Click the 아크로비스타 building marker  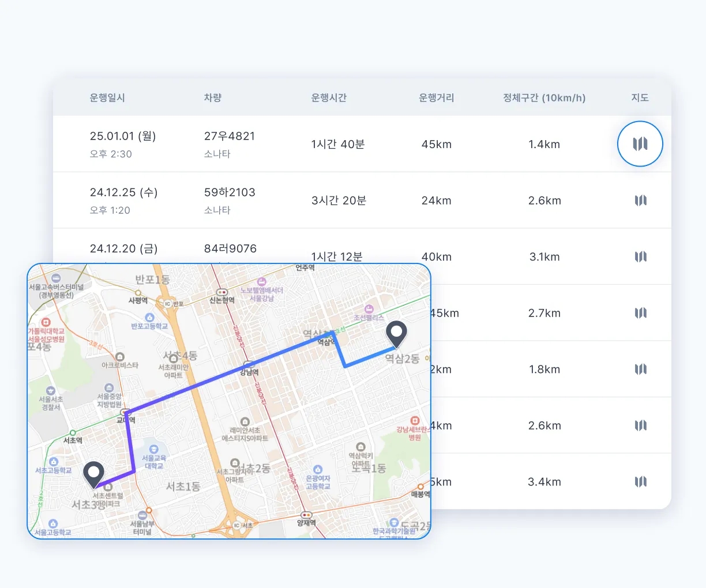click(x=120, y=357)
